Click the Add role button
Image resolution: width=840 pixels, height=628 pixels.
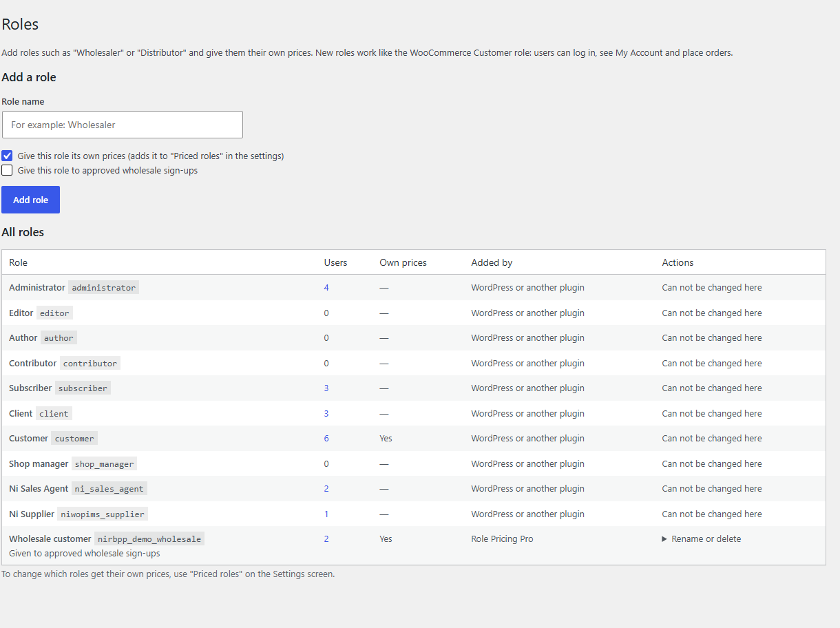30,200
